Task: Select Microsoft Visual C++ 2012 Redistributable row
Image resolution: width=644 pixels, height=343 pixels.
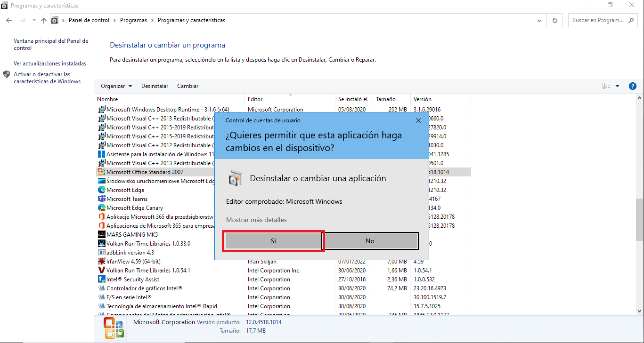Action: click(x=283, y=145)
